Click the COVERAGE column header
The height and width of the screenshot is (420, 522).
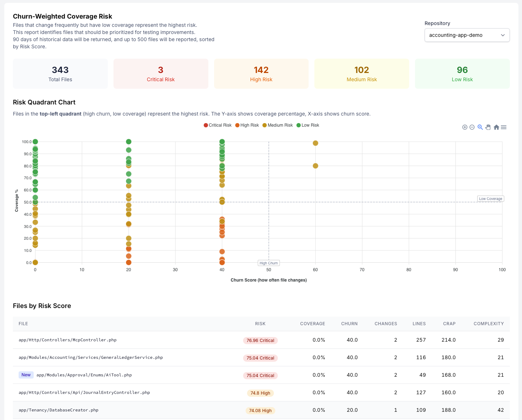click(x=312, y=324)
